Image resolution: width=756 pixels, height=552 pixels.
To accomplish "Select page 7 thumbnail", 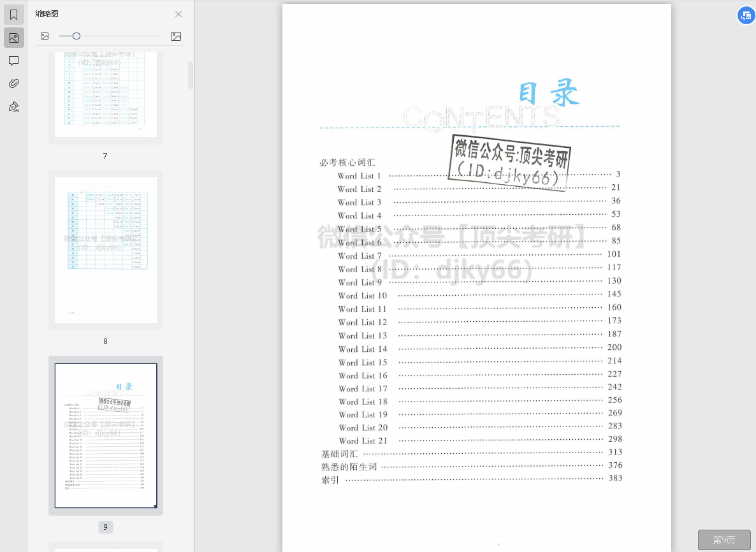I will (x=106, y=94).
